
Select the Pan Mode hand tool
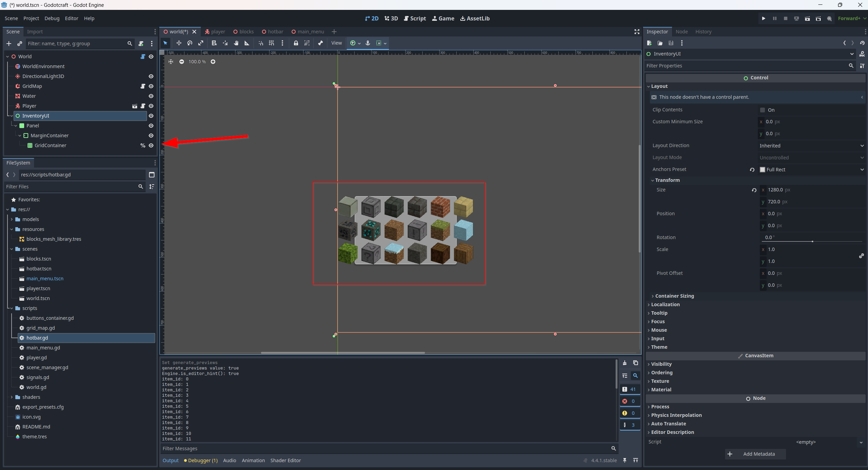click(236, 43)
